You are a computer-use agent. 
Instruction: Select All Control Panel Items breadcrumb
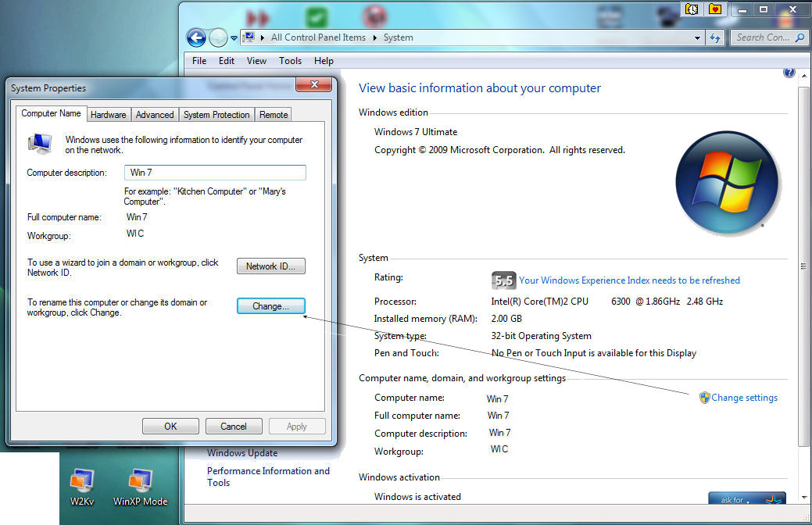pos(318,37)
